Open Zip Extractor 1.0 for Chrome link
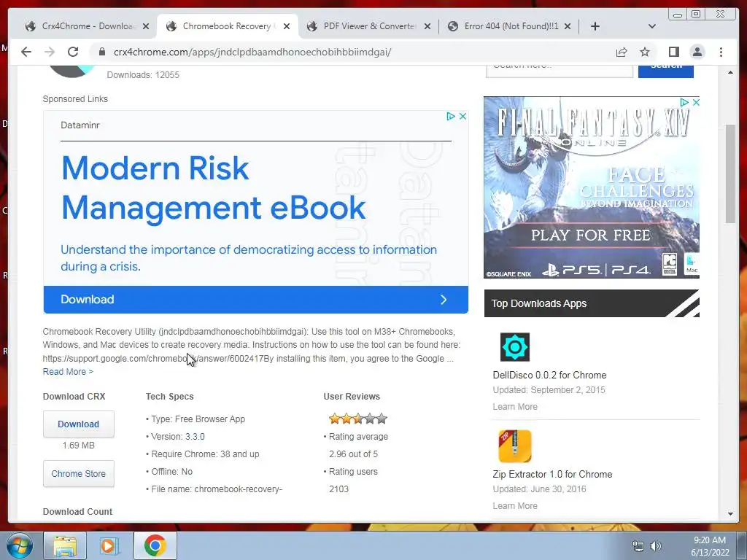This screenshot has width=747, height=560. pos(552,474)
